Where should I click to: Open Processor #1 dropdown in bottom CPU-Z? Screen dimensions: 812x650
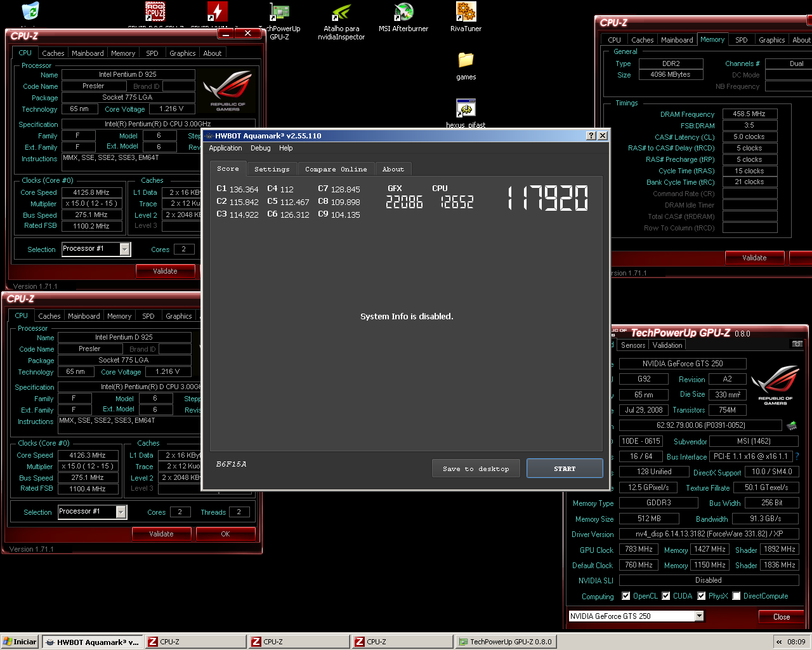(121, 512)
